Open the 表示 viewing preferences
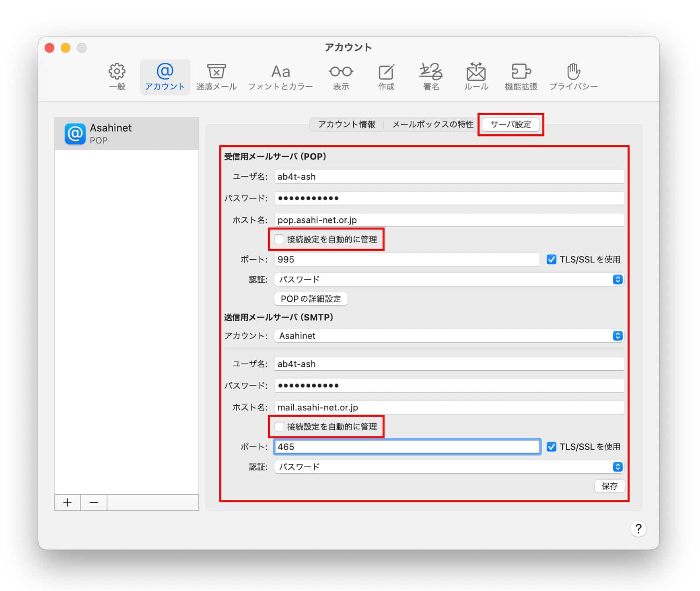700x591 pixels. [341, 77]
